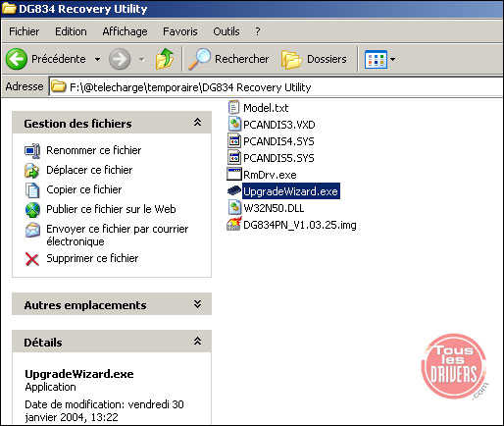Toggle the Dossiers folders pane

click(314, 59)
